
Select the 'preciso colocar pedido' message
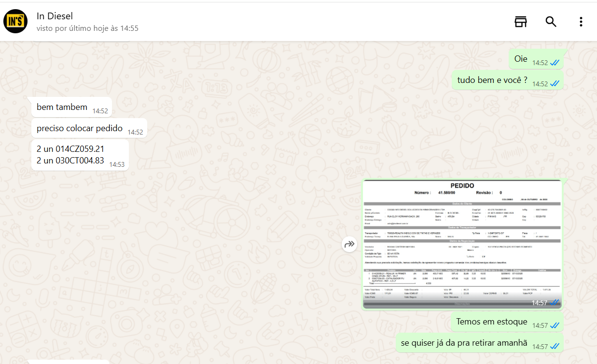click(80, 129)
